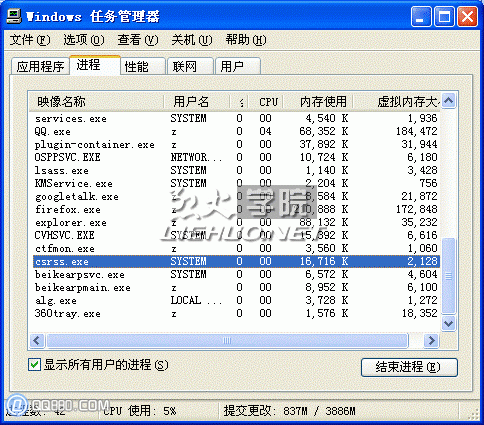Viewport: 484px width, 425px height.
Task: Select the ctfmon.exe process row
Action: coord(236,248)
